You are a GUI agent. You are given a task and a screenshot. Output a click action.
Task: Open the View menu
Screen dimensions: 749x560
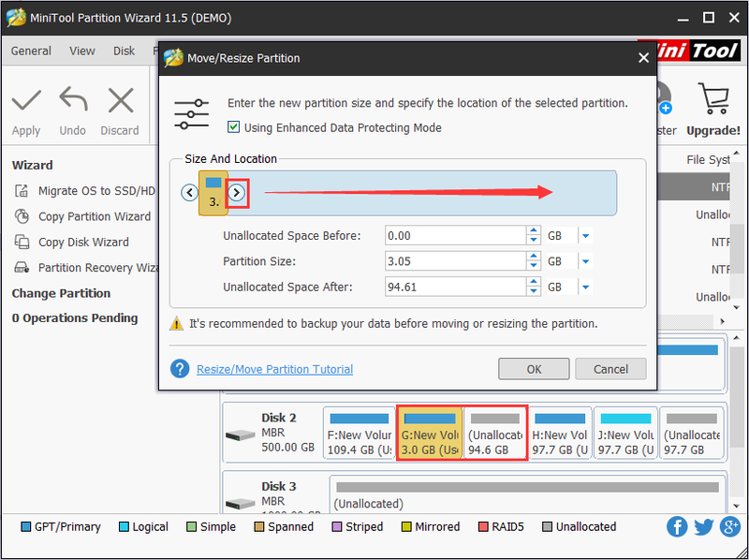click(x=82, y=51)
